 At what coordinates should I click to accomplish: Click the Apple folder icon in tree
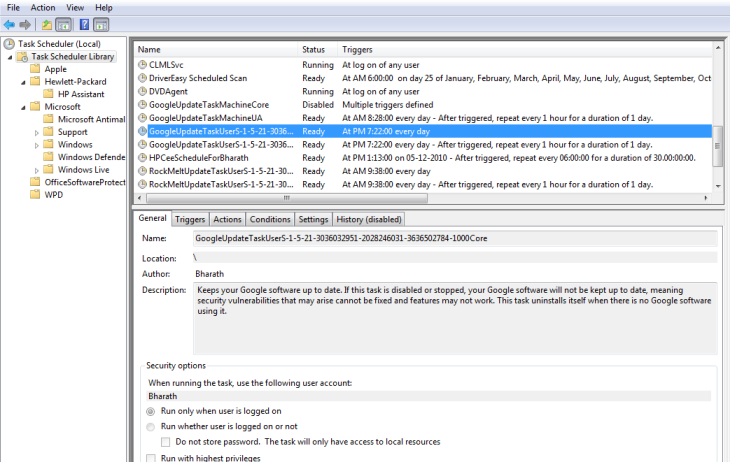35,69
